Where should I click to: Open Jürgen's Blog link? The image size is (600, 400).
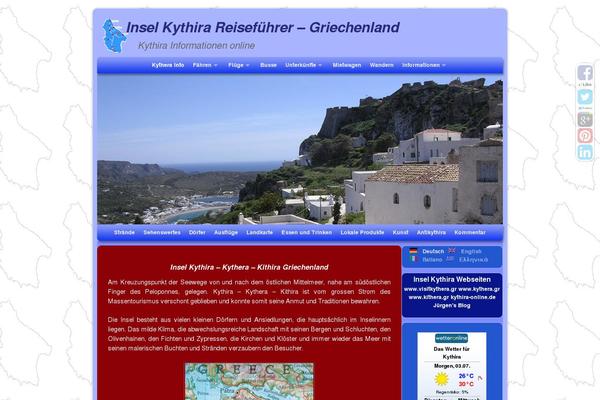click(452, 305)
